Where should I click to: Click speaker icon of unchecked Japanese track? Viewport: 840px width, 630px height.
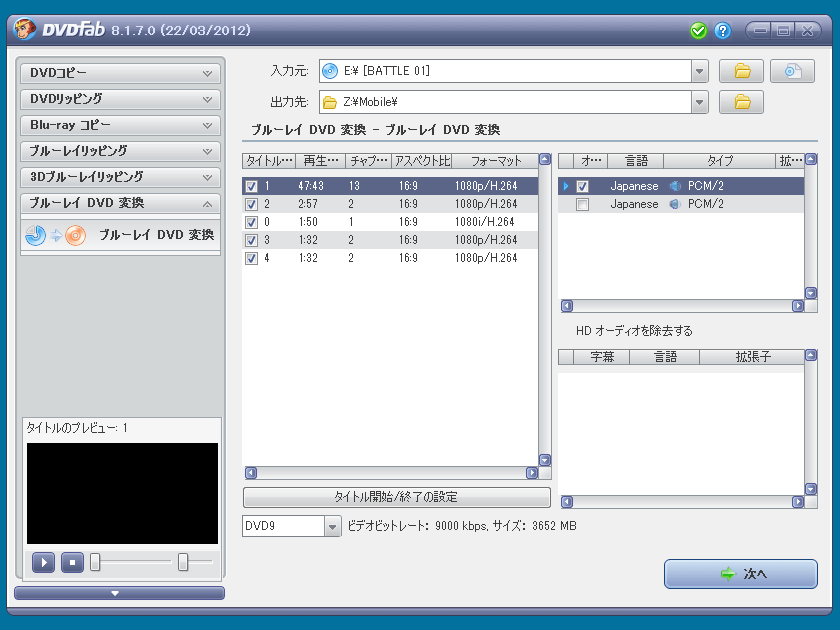tap(675, 204)
